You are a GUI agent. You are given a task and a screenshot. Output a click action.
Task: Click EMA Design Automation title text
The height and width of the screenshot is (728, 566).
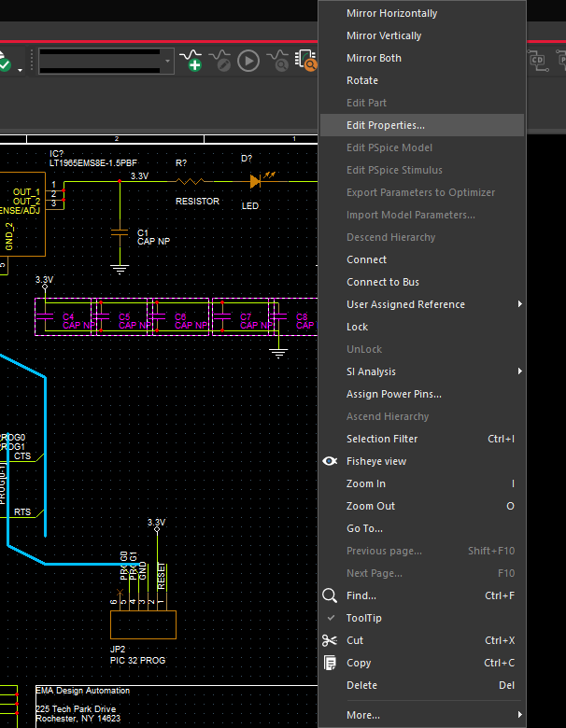point(83,691)
